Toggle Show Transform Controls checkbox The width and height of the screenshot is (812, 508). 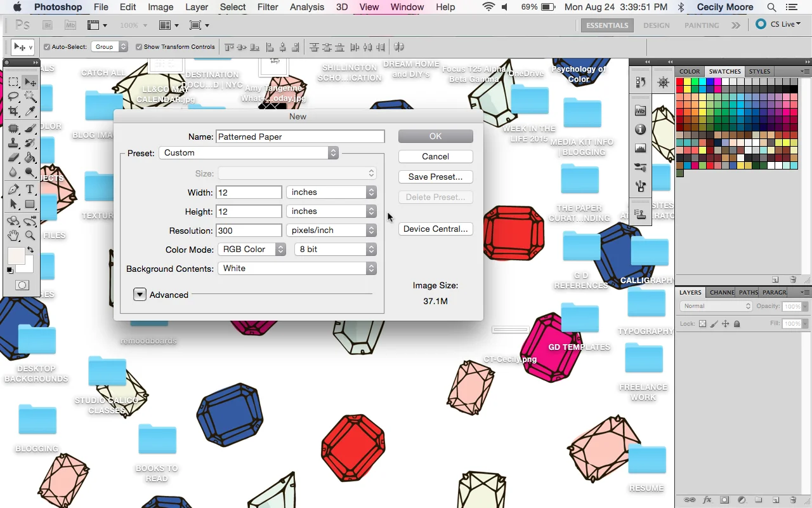pyautogui.click(x=139, y=47)
